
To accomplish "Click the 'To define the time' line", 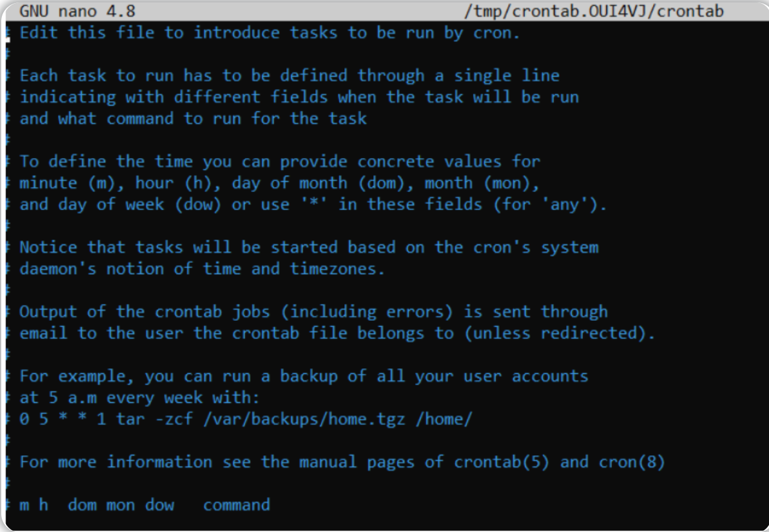I will coord(280,161).
